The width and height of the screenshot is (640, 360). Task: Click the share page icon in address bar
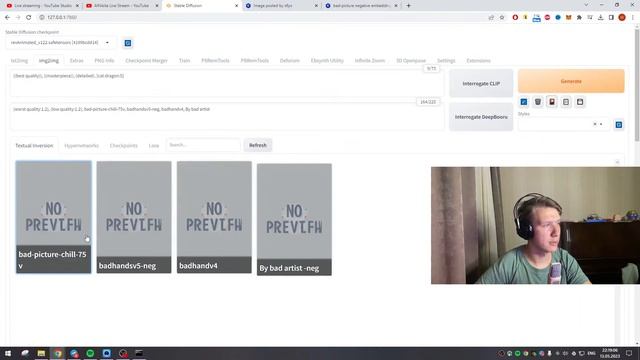coord(491,18)
